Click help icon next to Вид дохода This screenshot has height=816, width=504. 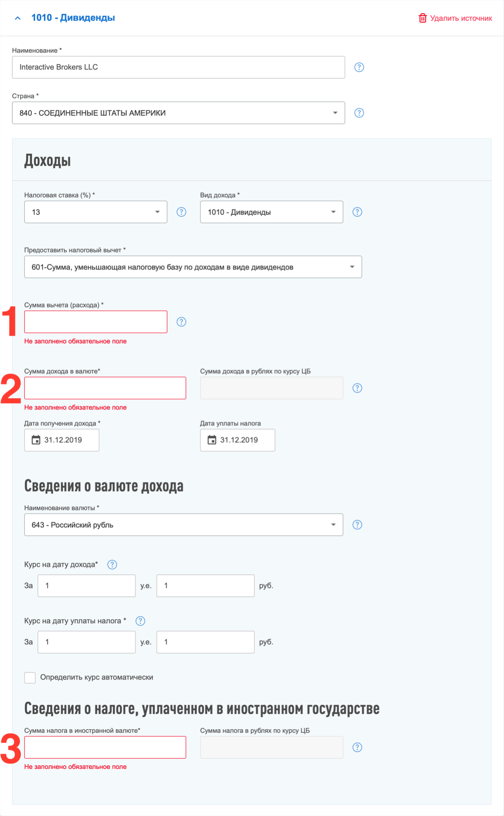tap(358, 212)
